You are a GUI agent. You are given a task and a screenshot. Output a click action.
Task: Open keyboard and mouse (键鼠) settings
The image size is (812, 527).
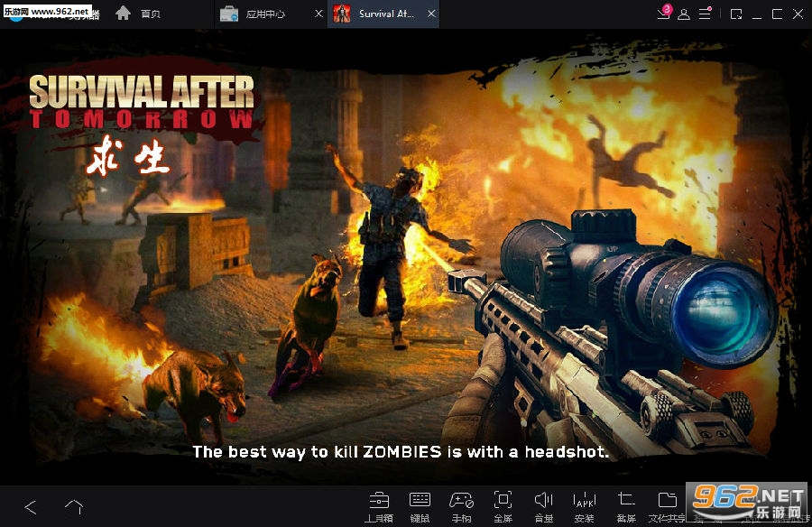420,506
